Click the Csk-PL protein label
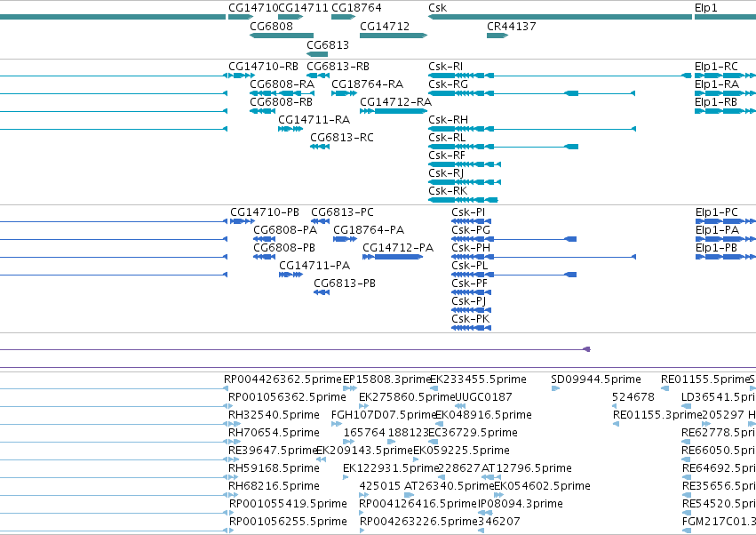 click(470, 267)
